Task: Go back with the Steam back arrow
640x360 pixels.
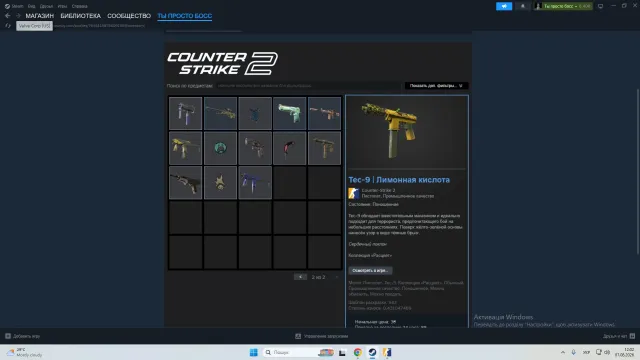Action: (8, 16)
